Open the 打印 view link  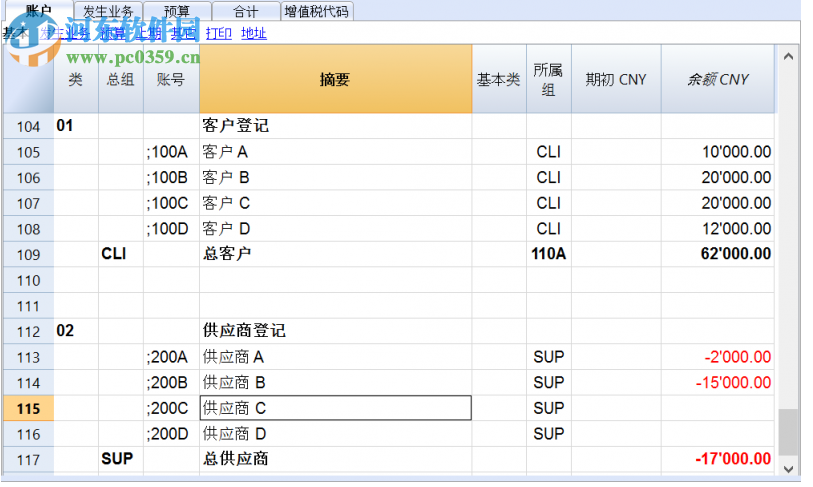pos(218,34)
